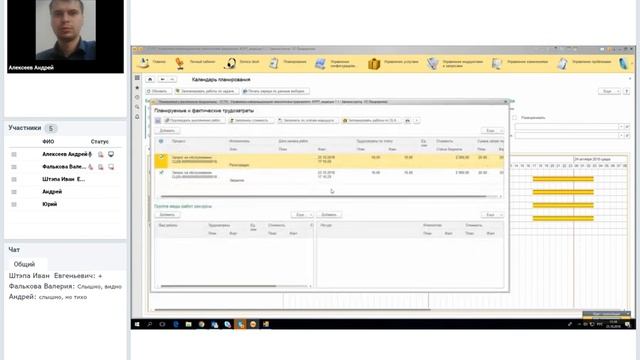Screen dimensions: 640x360
Task: Toggle checkbox right of the dialog window
Action: (515, 118)
